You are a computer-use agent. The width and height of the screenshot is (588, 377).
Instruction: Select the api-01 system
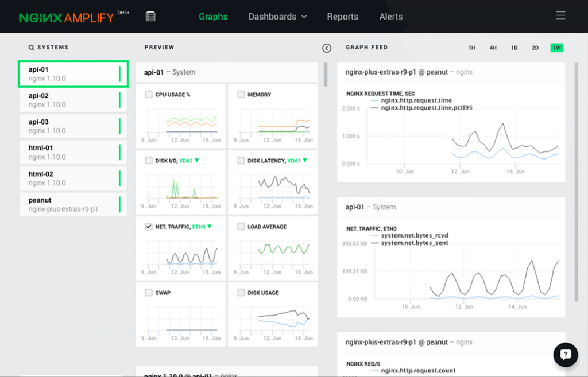[x=73, y=74]
